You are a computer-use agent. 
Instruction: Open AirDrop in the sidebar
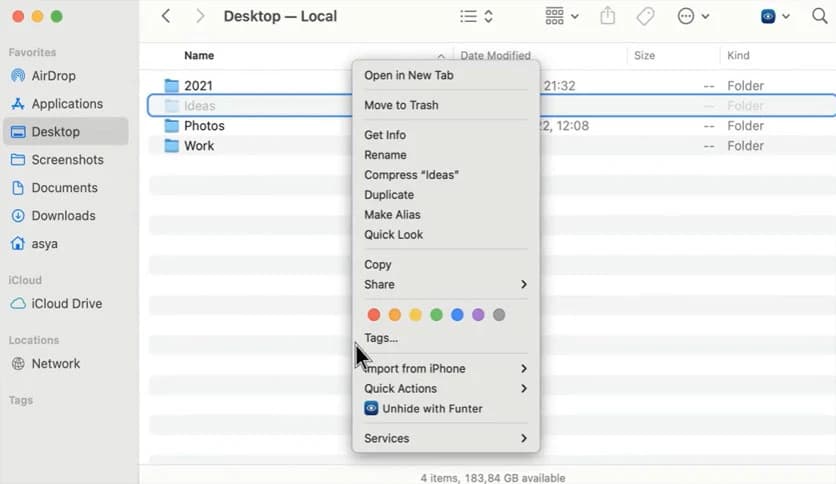(55, 76)
